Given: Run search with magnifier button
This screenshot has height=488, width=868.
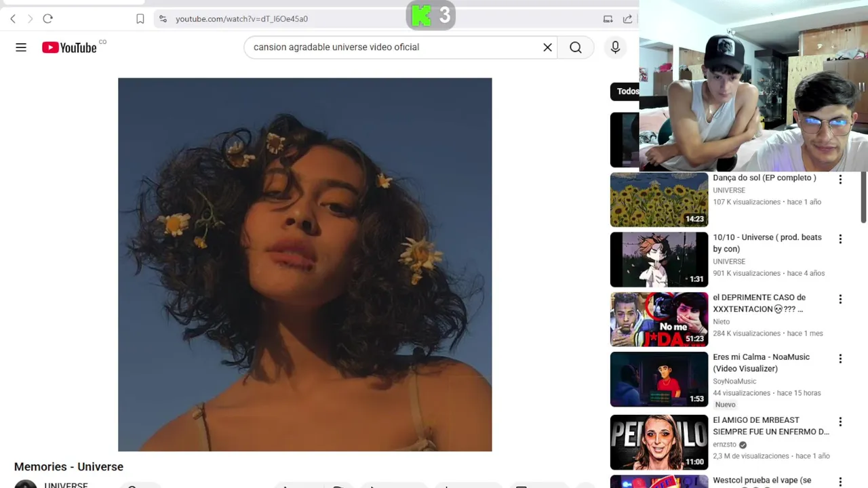Looking at the screenshot, I should click(x=576, y=47).
